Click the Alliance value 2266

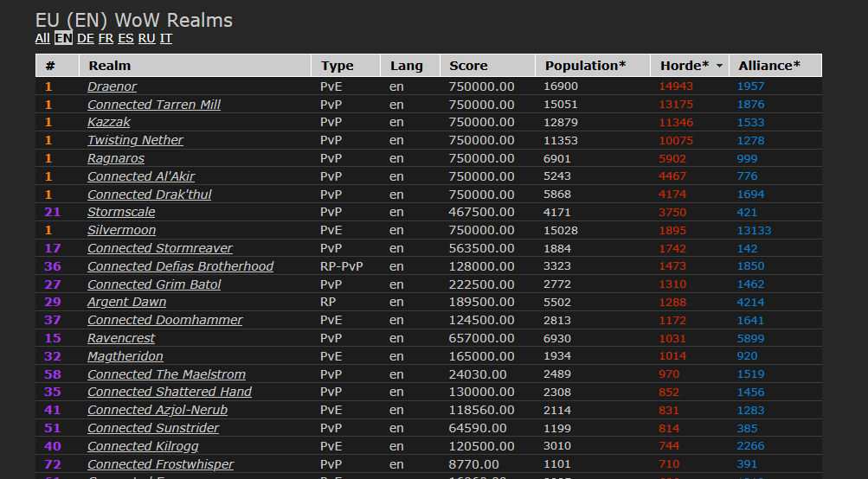point(750,446)
